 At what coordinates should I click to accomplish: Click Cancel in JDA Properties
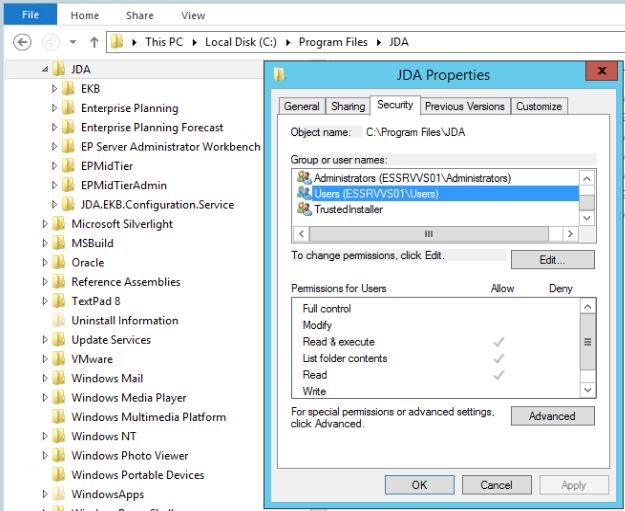click(x=496, y=485)
